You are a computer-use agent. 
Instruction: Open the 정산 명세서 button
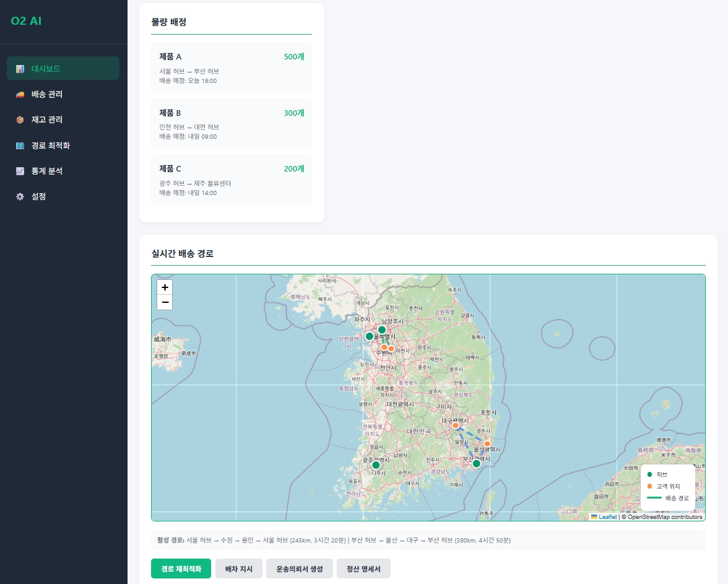click(x=363, y=569)
